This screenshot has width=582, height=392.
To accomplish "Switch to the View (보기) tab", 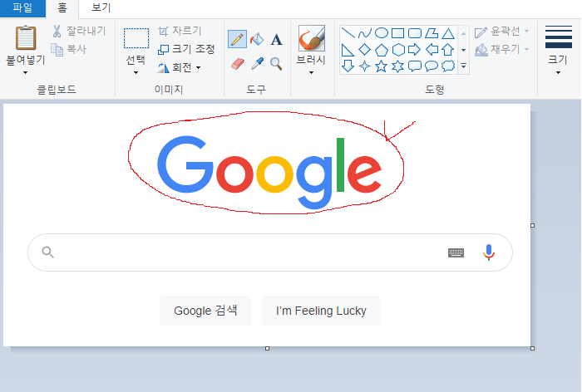I will pyautogui.click(x=101, y=8).
